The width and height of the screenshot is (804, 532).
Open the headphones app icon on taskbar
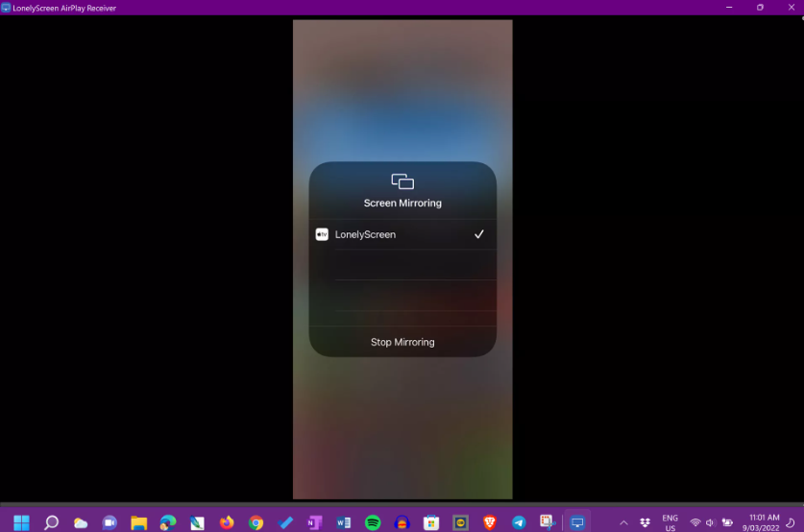tap(402, 522)
